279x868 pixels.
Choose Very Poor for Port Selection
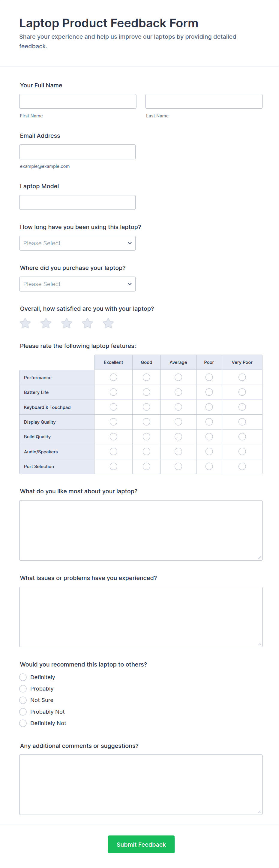[242, 466]
